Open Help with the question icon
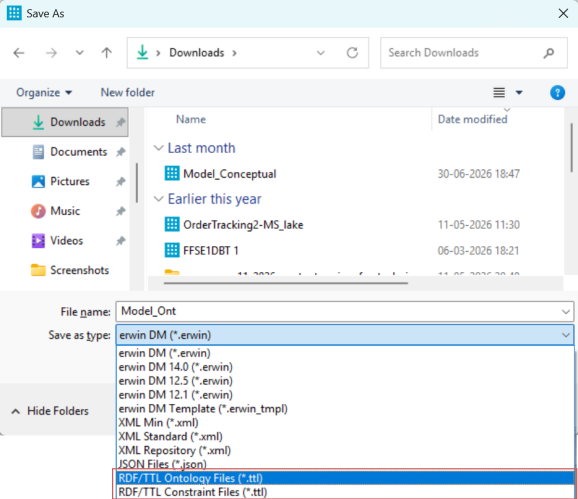This screenshot has width=578, height=499. click(x=557, y=92)
